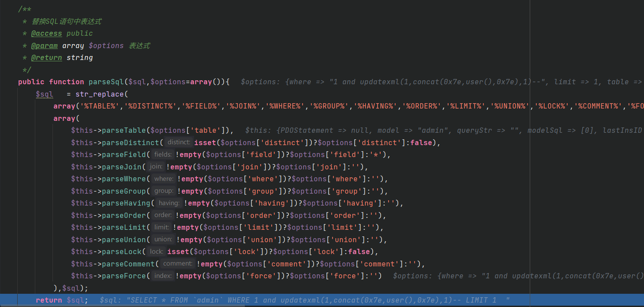Click the 'union:' parameter hint

pyautogui.click(x=163, y=240)
